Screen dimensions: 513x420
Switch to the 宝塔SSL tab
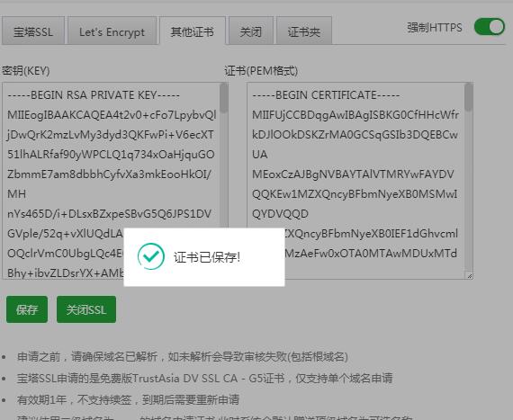tap(33, 31)
